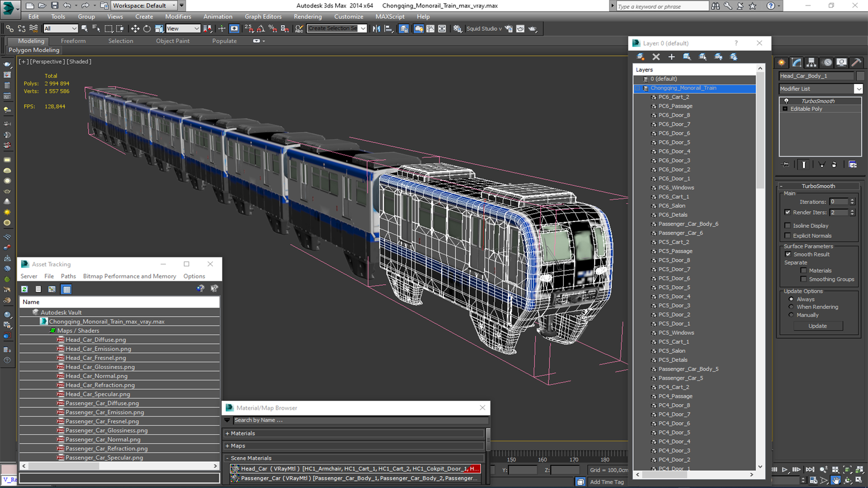Image resolution: width=868 pixels, height=488 pixels.
Task: Refresh the Asset Tracking list
Action: 24,289
